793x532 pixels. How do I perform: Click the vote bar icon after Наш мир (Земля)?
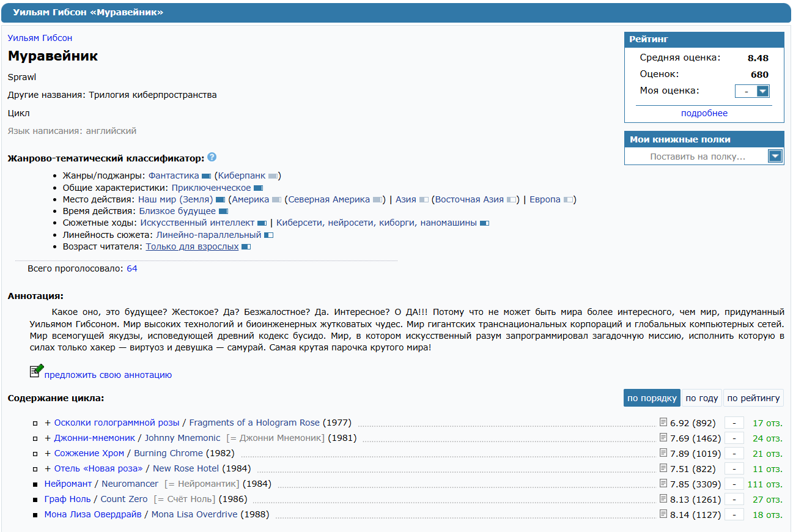pos(220,200)
